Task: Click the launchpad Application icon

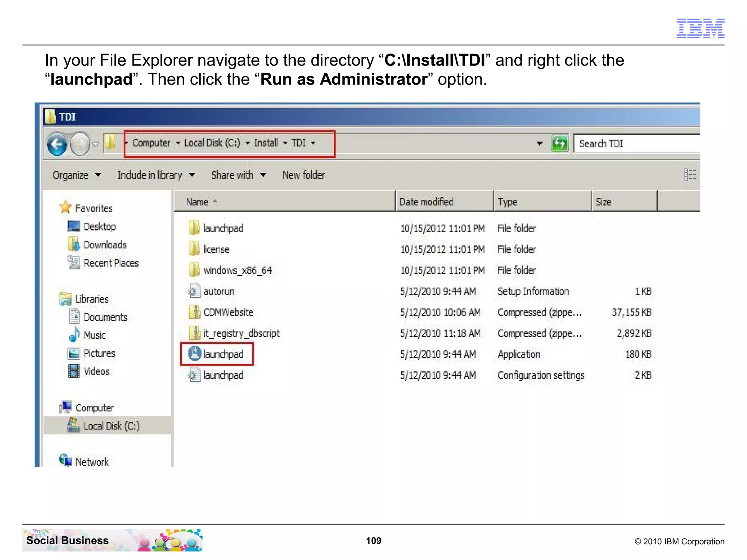Action: 195,354
